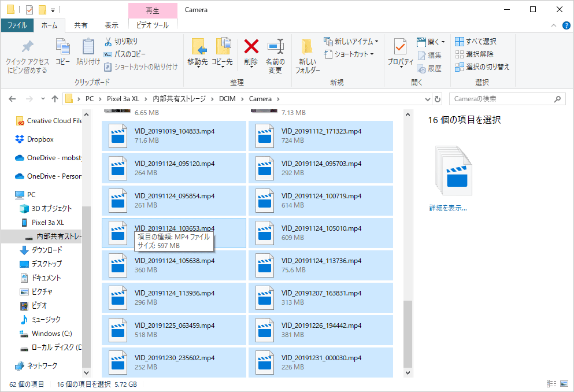This screenshot has width=574, height=392.
Task: Click navigation pane scroll down arrow
Action: 86,372
